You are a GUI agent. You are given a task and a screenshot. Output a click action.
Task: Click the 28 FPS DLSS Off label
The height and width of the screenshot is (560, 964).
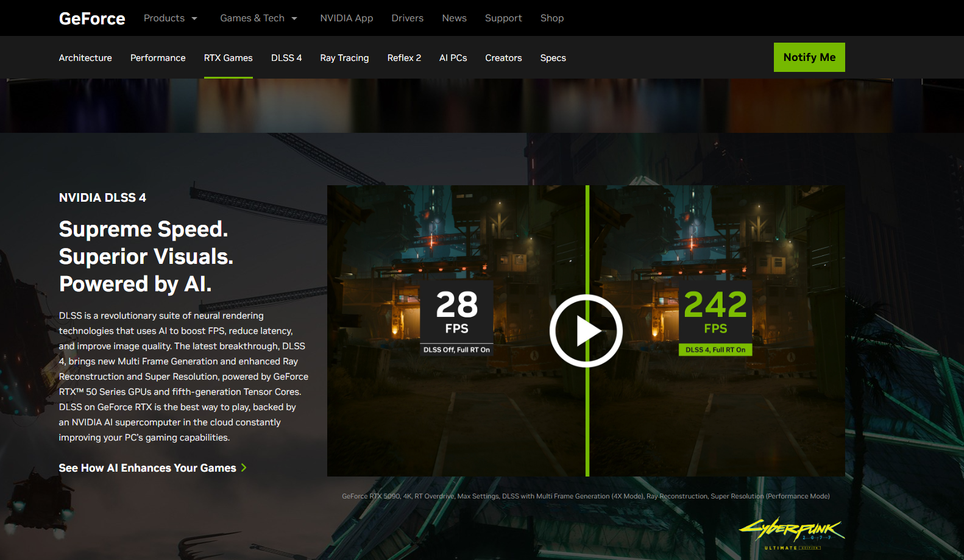457,318
